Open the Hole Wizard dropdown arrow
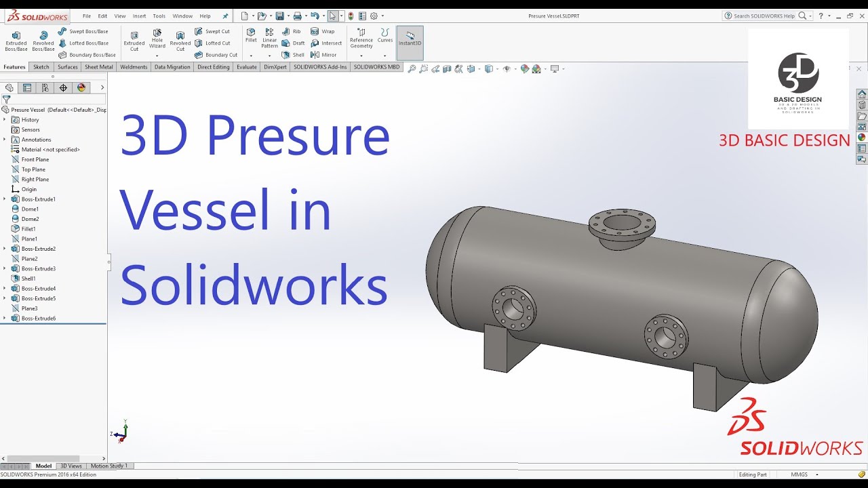The height and width of the screenshot is (488, 868). (x=157, y=56)
